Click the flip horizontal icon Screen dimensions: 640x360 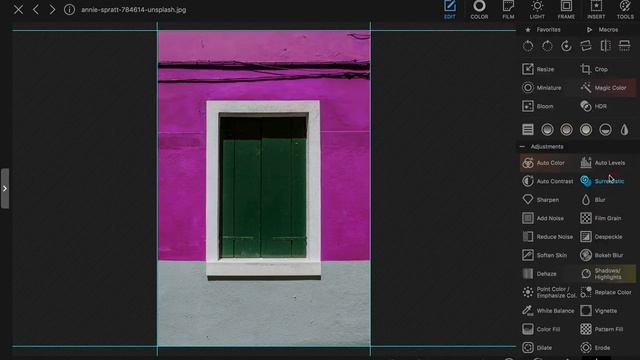click(x=605, y=46)
